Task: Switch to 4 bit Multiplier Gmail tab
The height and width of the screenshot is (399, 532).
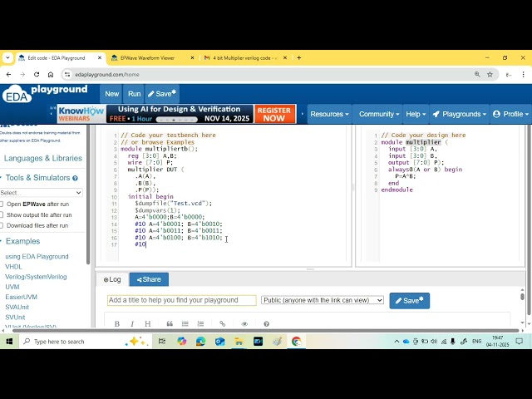Action: (x=245, y=58)
